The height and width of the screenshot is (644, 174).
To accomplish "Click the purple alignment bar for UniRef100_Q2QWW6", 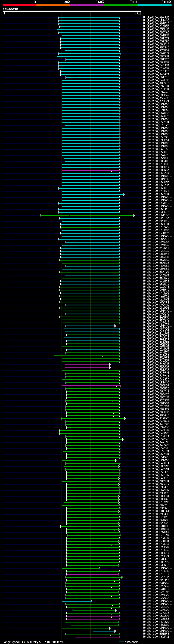I will click(x=88, y=365).
